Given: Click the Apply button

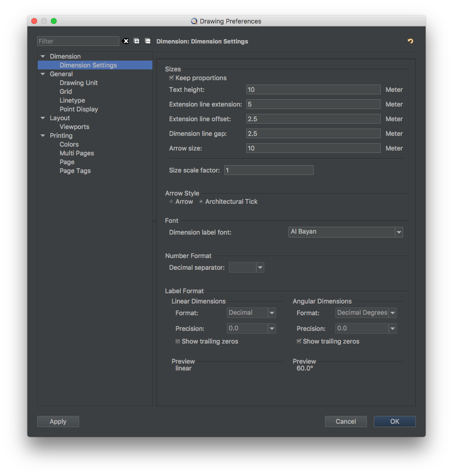Looking at the screenshot, I should point(58,421).
